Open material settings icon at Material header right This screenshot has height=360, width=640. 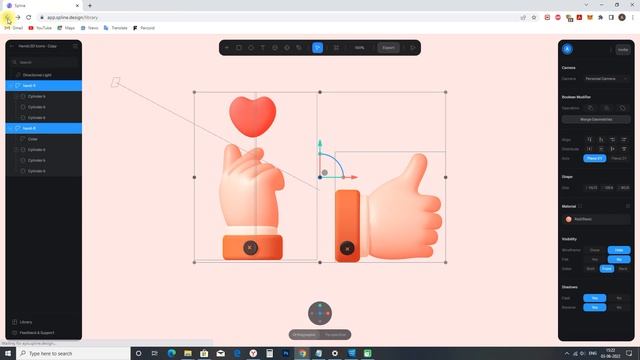click(628, 206)
